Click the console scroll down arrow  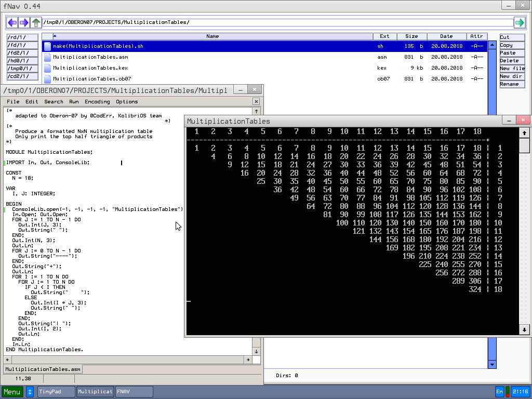(524, 329)
